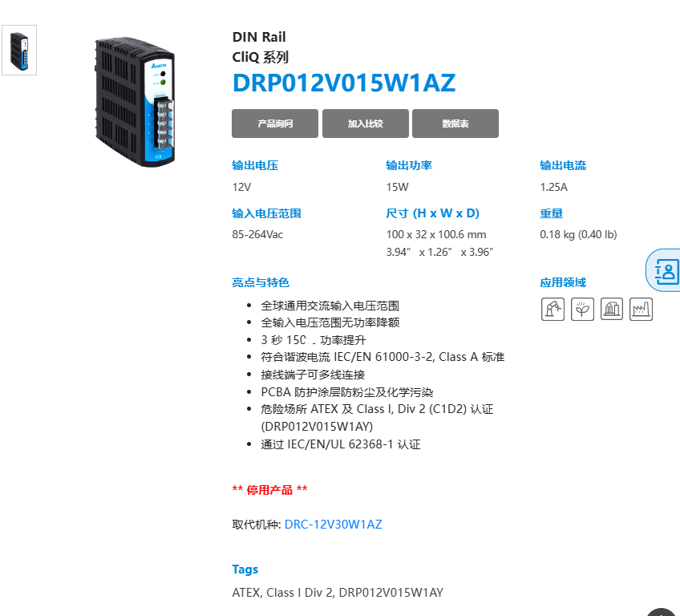The height and width of the screenshot is (616, 680).
Task: Open the floating contact card icon
Action: [x=664, y=270]
